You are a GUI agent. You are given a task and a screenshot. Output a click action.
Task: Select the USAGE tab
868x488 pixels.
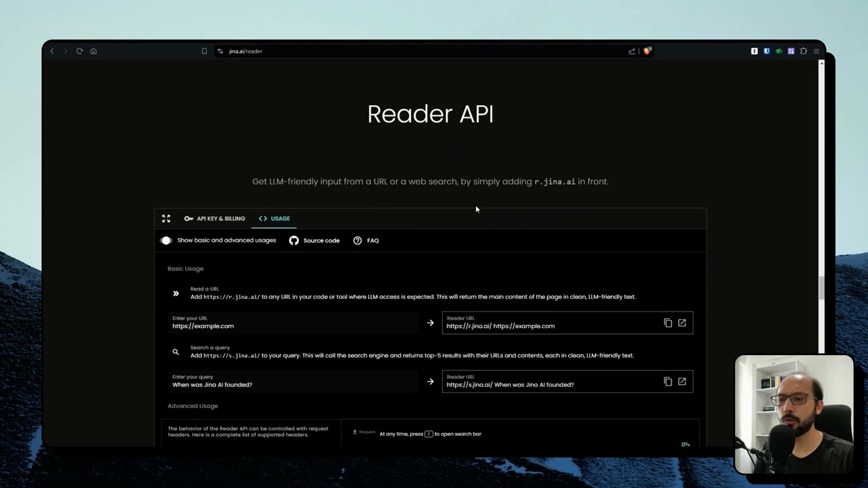click(x=274, y=218)
